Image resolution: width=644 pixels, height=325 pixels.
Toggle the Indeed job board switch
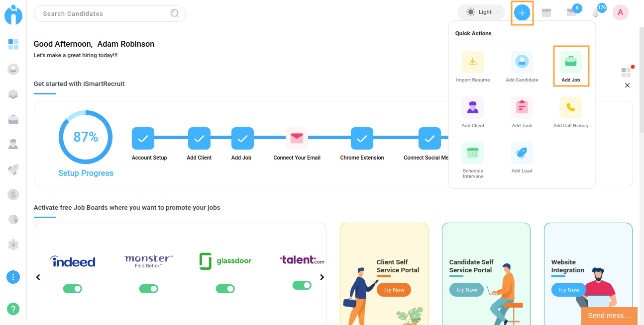pos(73,289)
